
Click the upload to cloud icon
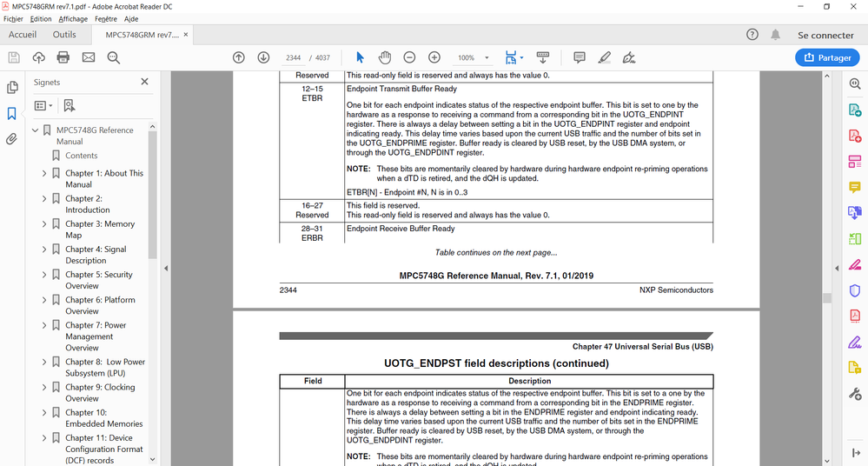(39, 57)
